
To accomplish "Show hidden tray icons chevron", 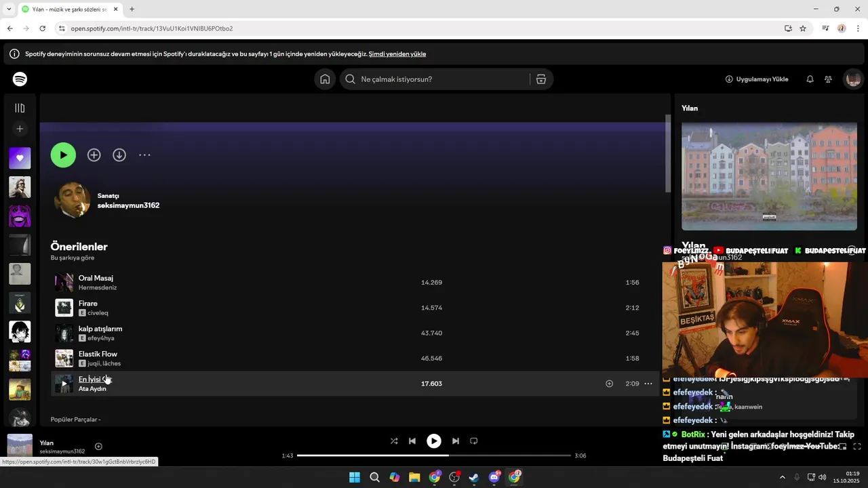I will point(782,477).
